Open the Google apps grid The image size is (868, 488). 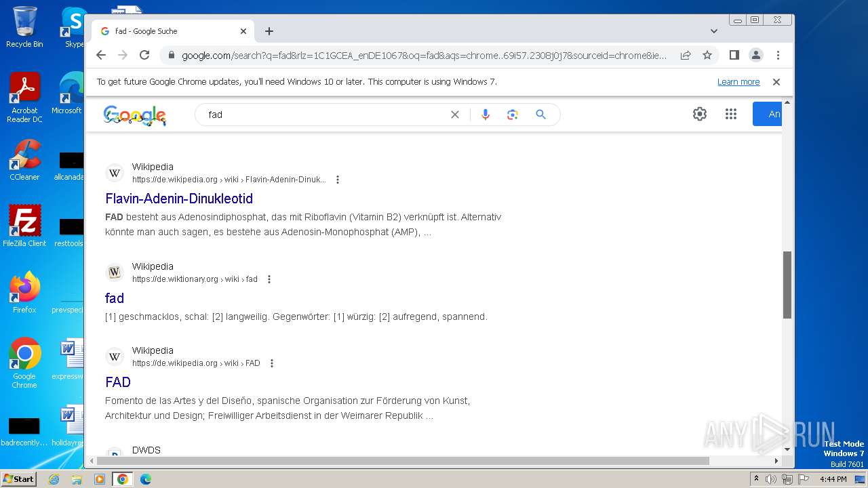click(x=730, y=114)
